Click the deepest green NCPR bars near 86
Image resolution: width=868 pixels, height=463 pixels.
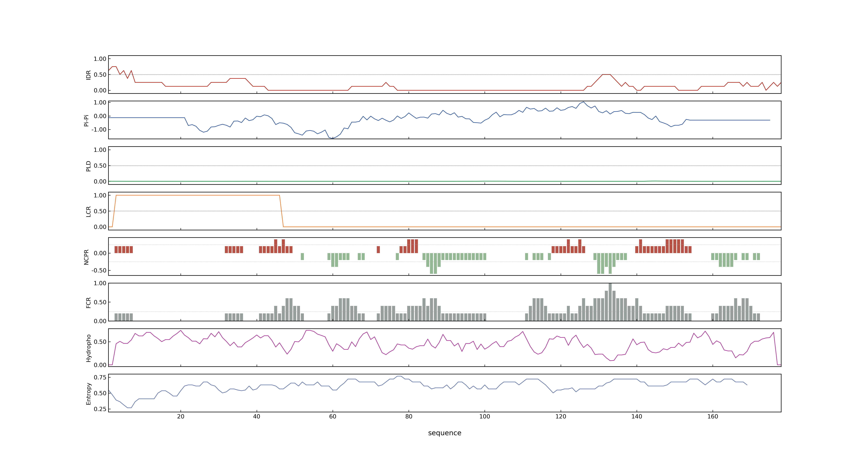pyautogui.click(x=433, y=263)
